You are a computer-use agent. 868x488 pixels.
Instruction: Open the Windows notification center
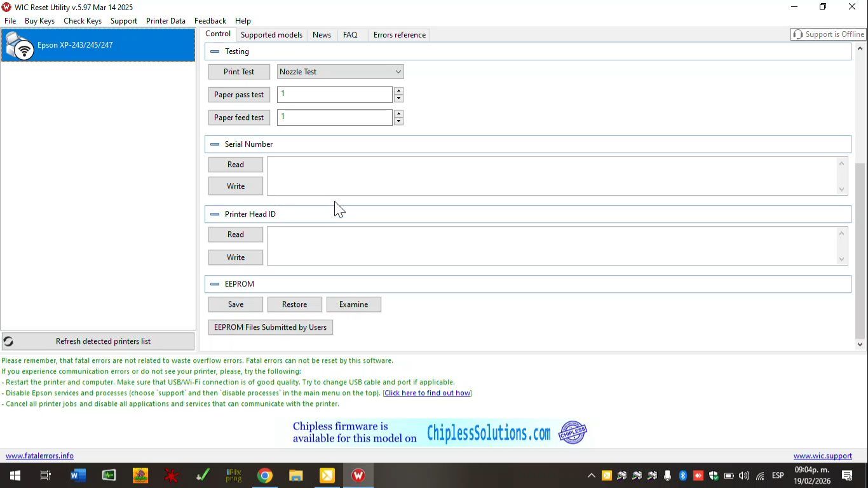[847, 475]
